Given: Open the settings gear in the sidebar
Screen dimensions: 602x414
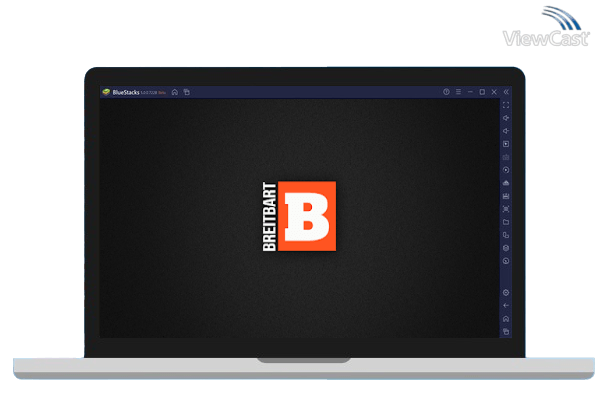Looking at the screenshot, I should (506, 293).
